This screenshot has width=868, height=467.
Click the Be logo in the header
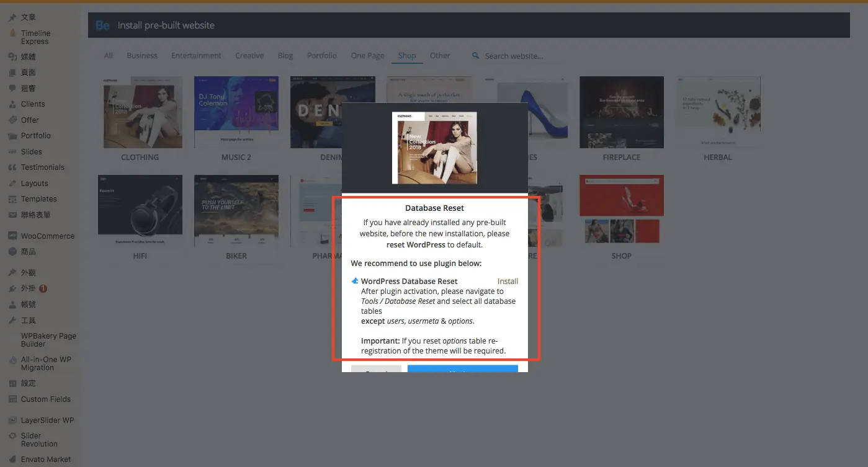point(102,25)
